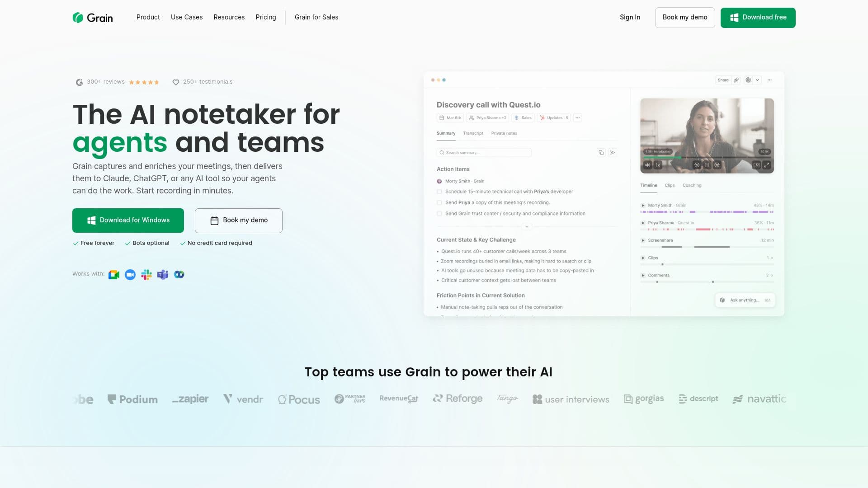Click the video progress bar
The height and width of the screenshot is (488, 868).
coord(707,157)
